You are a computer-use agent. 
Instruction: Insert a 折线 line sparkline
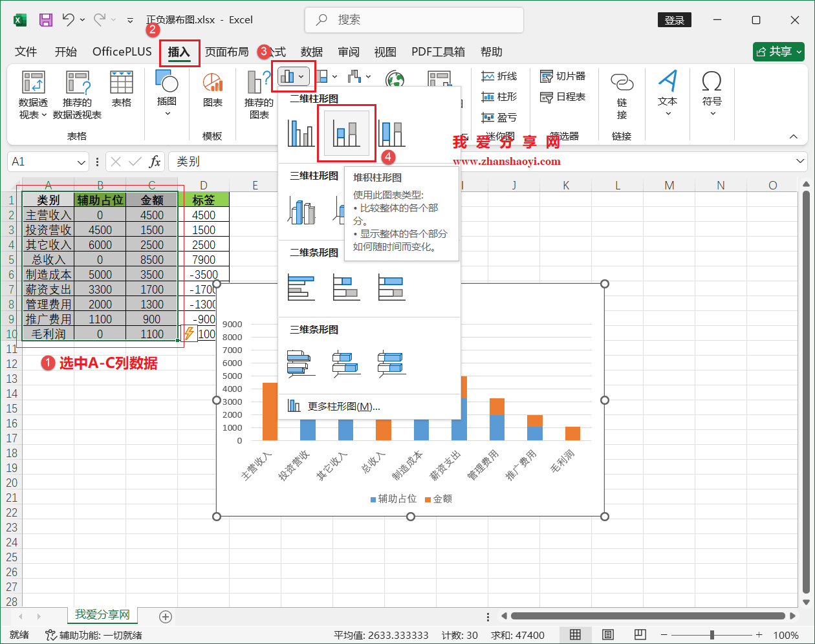[499, 76]
